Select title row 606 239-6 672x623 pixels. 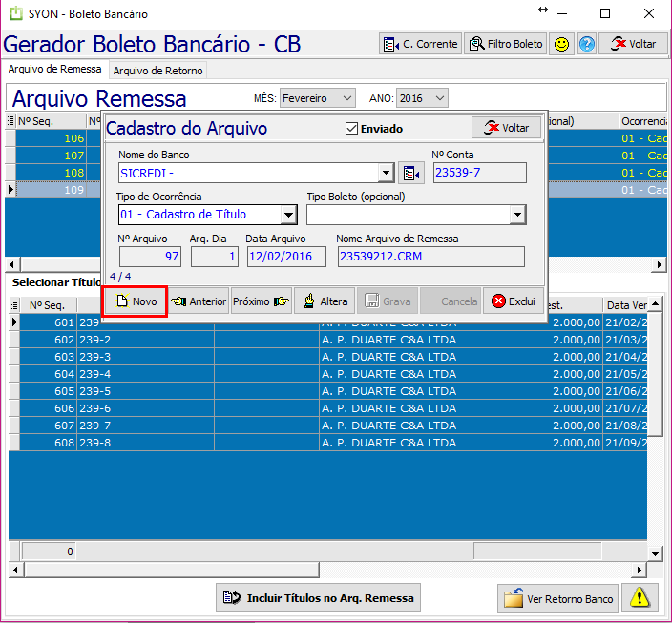click(x=327, y=408)
